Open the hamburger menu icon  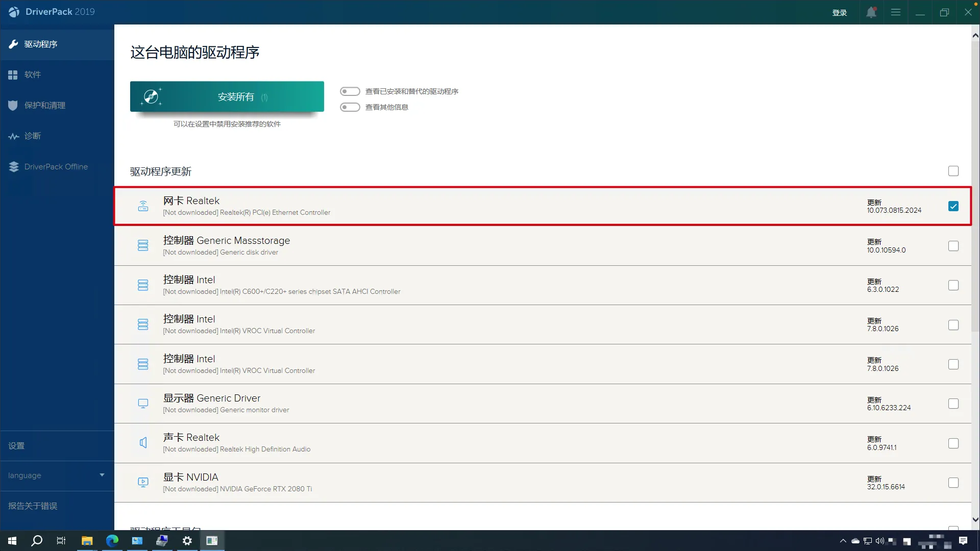pyautogui.click(x=896, y=12)
